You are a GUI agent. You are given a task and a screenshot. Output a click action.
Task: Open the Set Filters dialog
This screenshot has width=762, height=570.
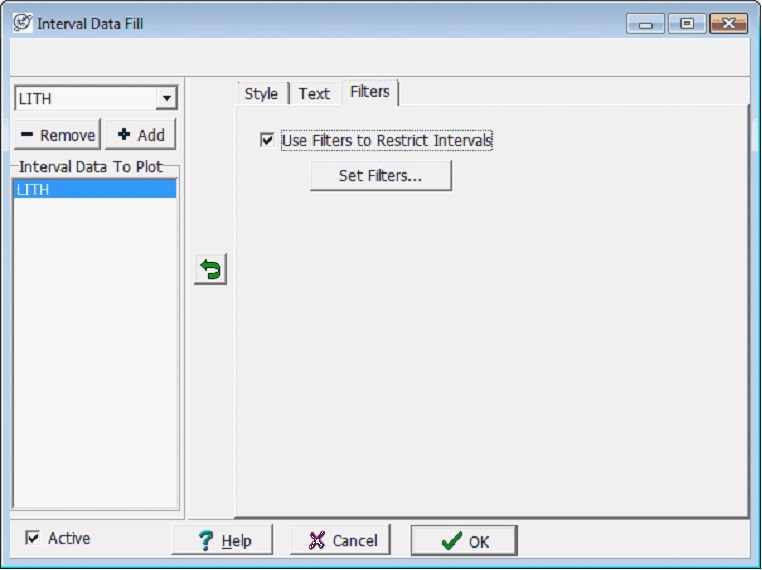coord(381,175)
